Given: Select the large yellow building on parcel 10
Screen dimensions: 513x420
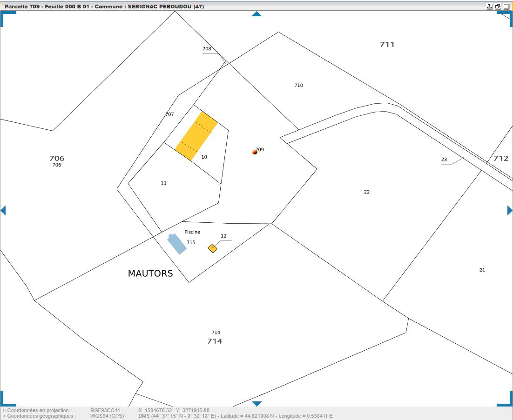Looking at the screenshot, I should point(196,136).
